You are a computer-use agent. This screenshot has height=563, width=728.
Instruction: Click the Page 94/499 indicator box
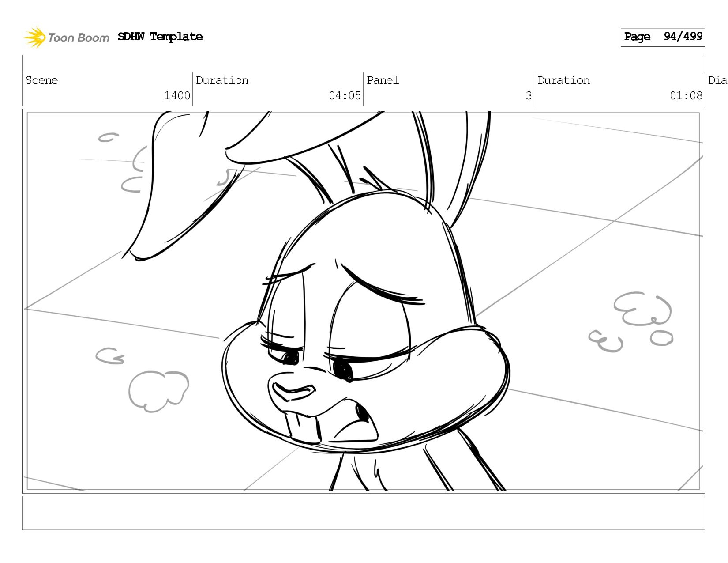click(663, 37)
